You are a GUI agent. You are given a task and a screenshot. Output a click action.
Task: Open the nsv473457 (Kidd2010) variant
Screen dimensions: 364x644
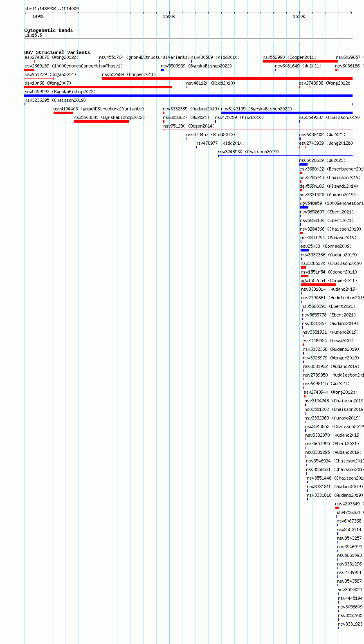click(211, 135)
